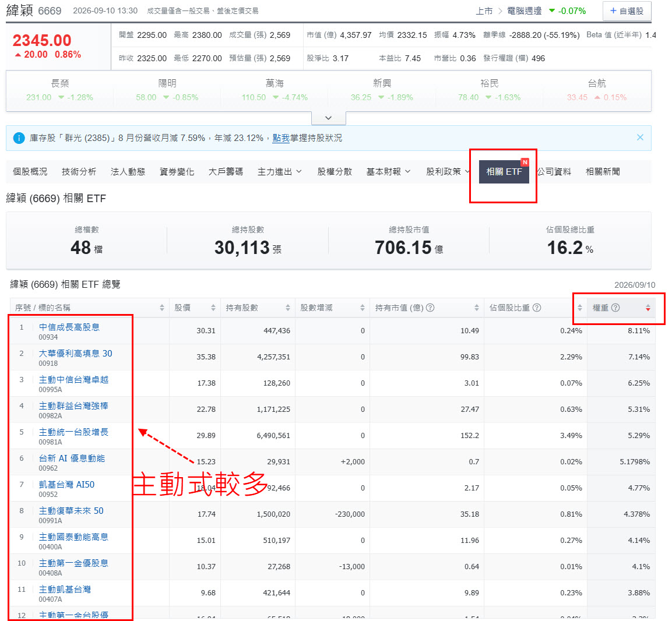This screenshot has height=621, width=672.
Task: Open the 電腦週邊 category breadcrumb
Action: click(524, 11)
